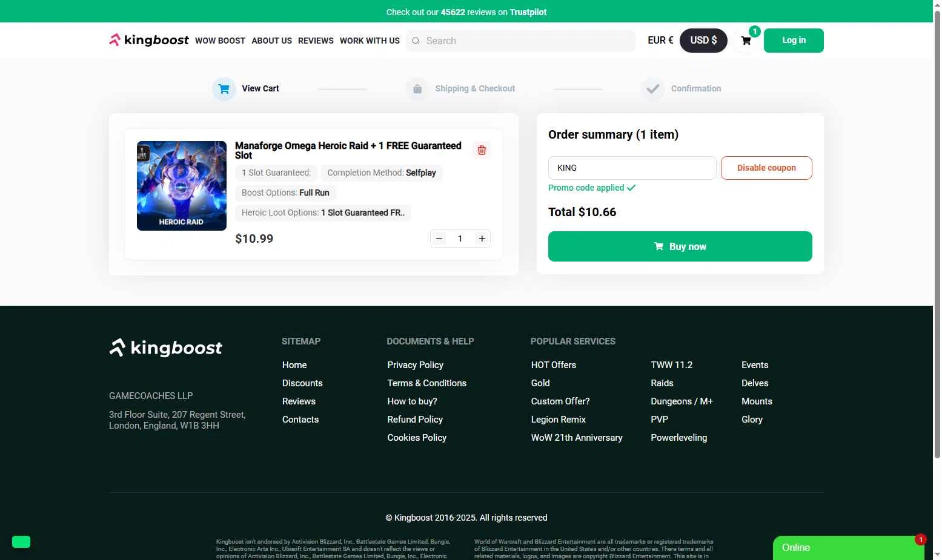Open the shopping cart icon
Viewport: 942px width, 560px height.
point(746,41)
